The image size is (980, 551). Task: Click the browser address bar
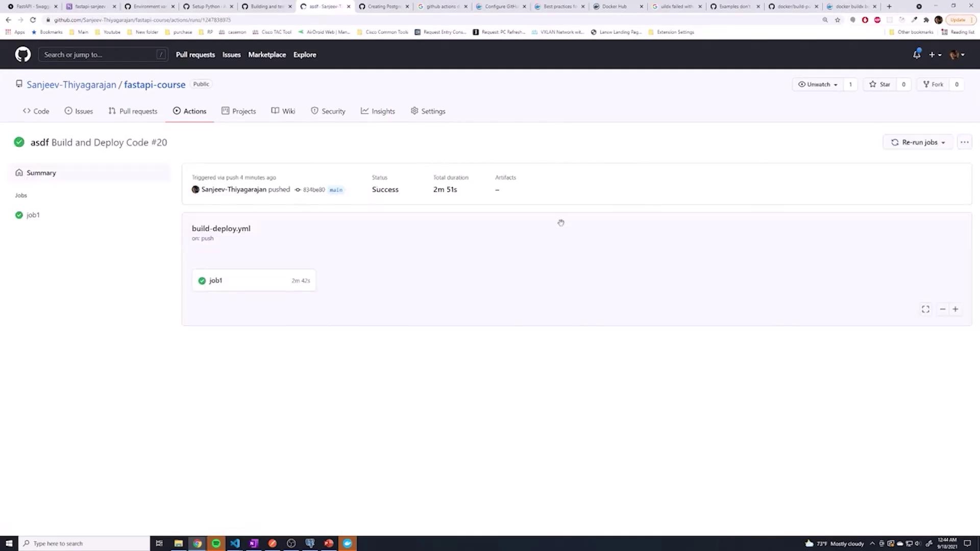[429, 20]
